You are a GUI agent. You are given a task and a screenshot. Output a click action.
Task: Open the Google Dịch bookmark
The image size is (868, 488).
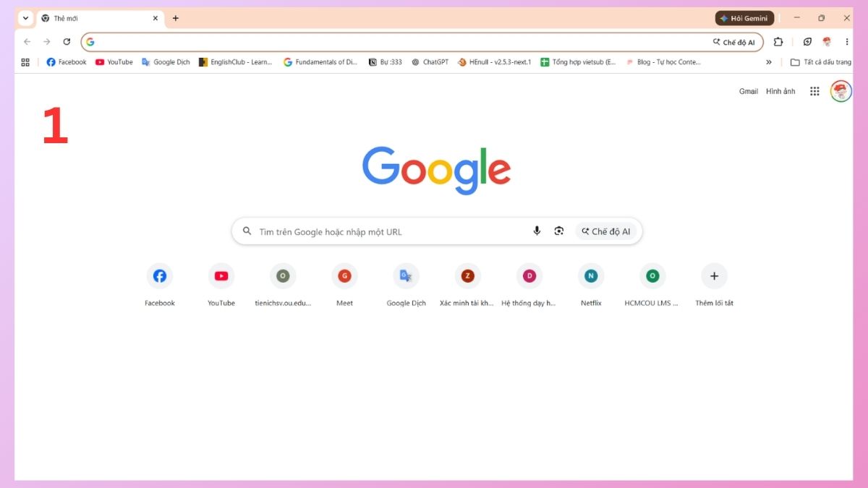(166, 62)
